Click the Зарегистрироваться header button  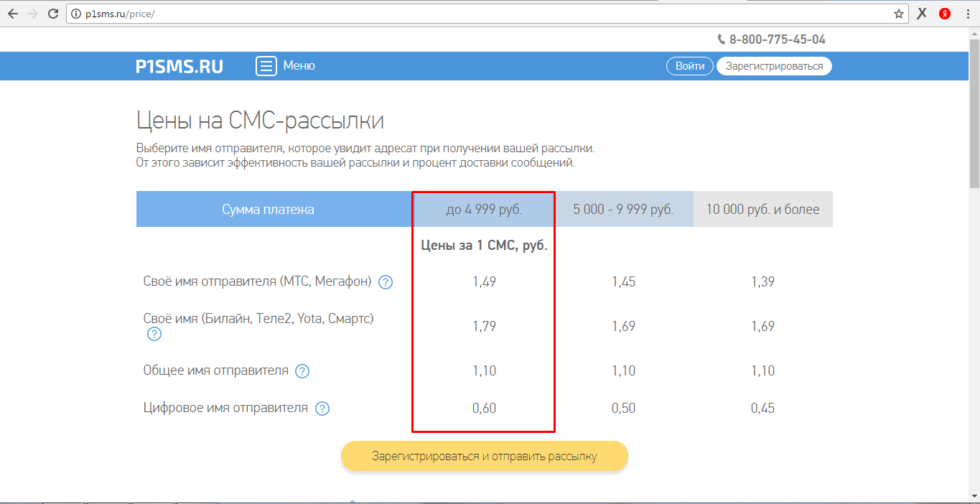point(774,66)
